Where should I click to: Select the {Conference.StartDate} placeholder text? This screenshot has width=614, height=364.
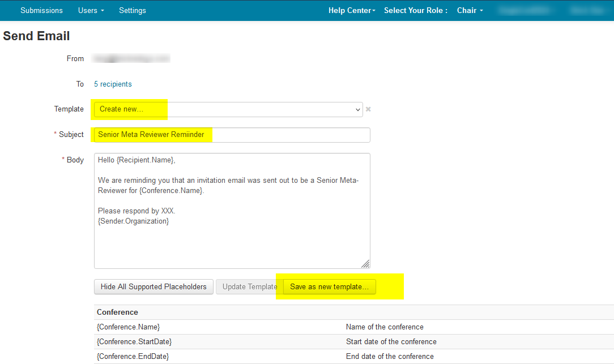click(134, 342)
